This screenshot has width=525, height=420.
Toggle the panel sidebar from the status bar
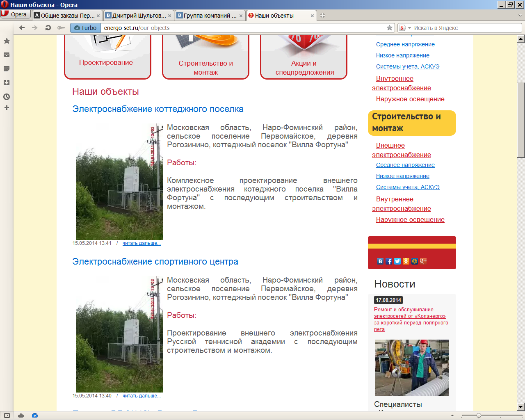point(7,415)
